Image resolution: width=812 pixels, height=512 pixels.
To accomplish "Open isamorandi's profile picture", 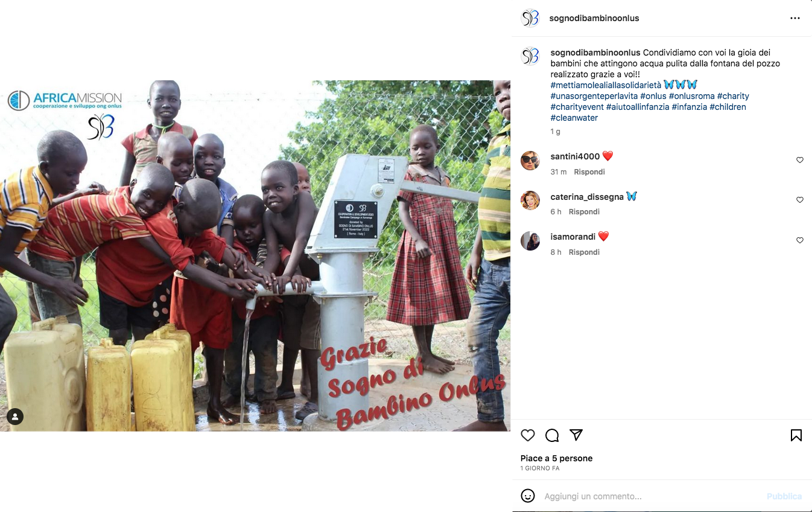I will 530,240.
